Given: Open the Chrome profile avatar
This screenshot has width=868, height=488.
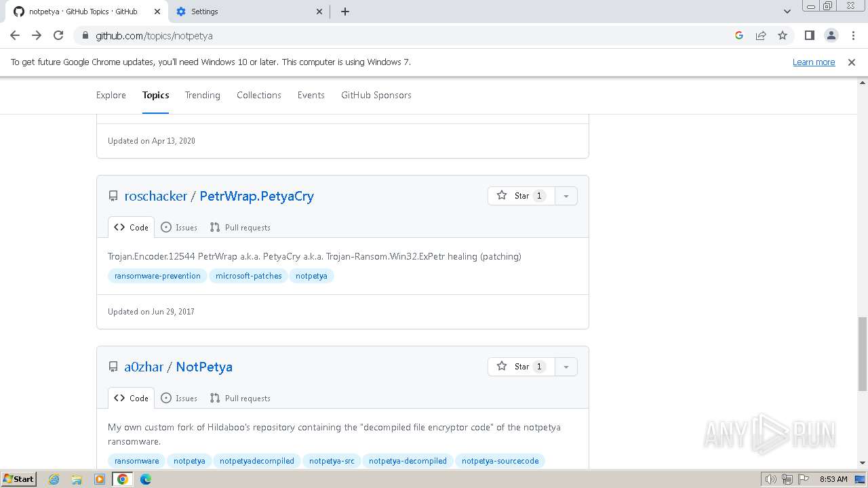Looking at the screenshot, I should [x=831, y=35].
